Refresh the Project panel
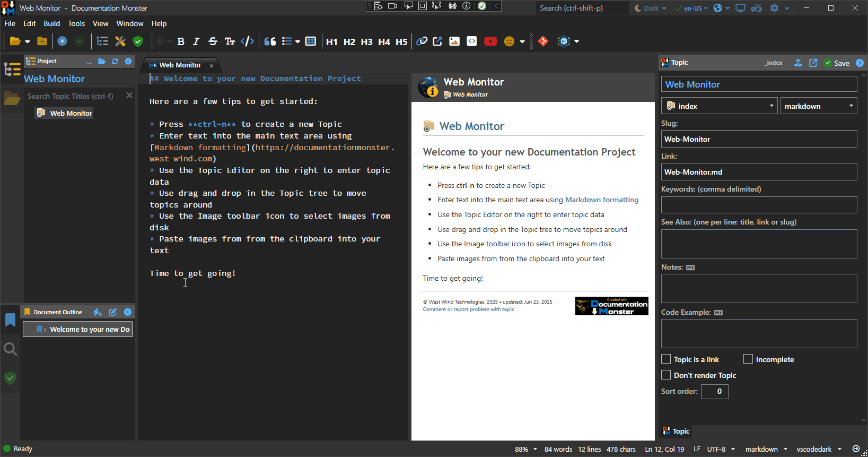Image resolution: width=868 pixels, height=457 pixels. [x=115, y=62]
